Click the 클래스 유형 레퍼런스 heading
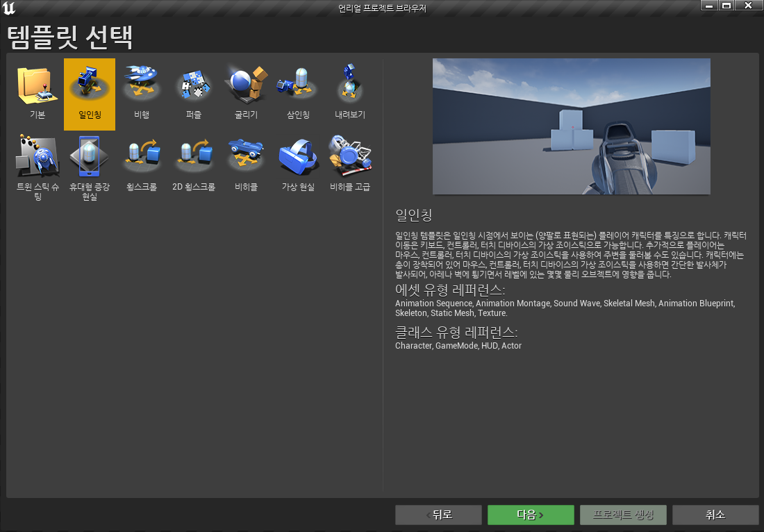This screenshot has width=764, height=532. pos(456,333)
